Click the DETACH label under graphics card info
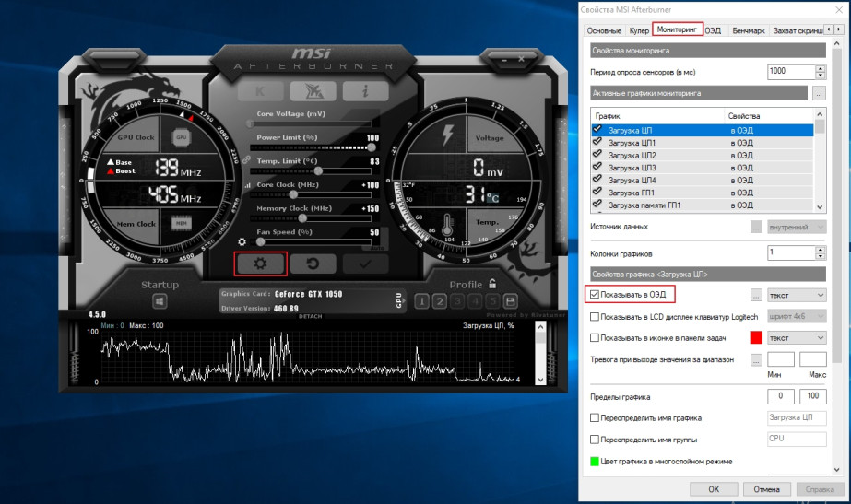The image size is (851, 504). click(x=311, y=316)
